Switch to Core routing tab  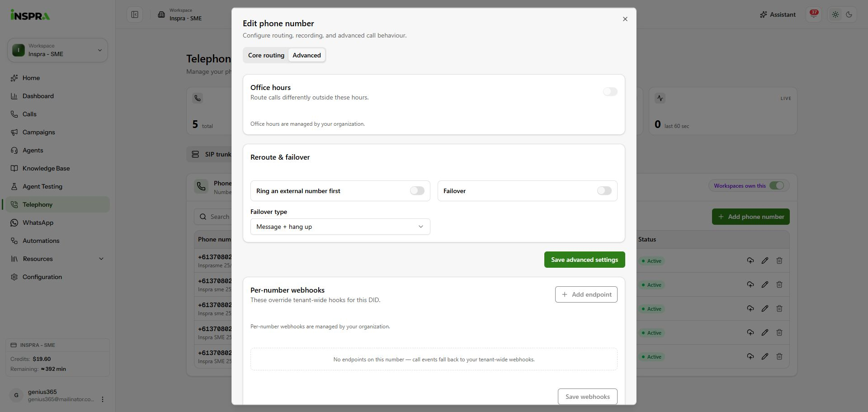266,55
